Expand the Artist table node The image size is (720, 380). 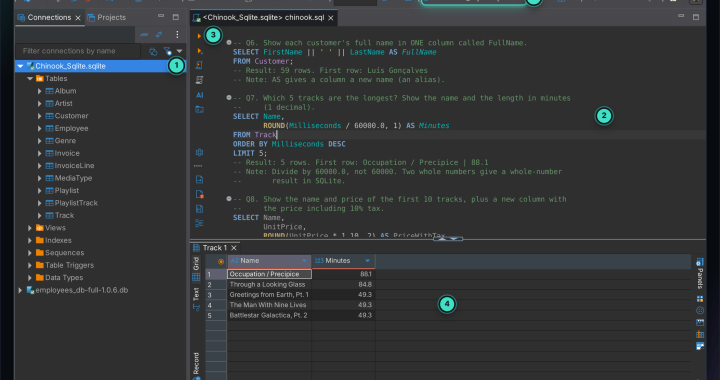coord(39,104)
